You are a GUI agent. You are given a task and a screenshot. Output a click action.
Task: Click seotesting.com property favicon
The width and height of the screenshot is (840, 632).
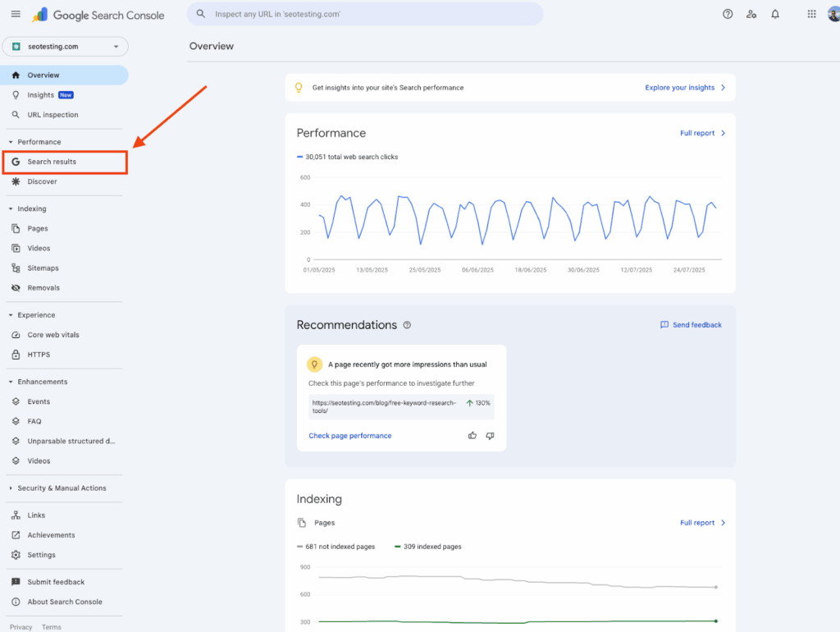(x=16, y=47)
